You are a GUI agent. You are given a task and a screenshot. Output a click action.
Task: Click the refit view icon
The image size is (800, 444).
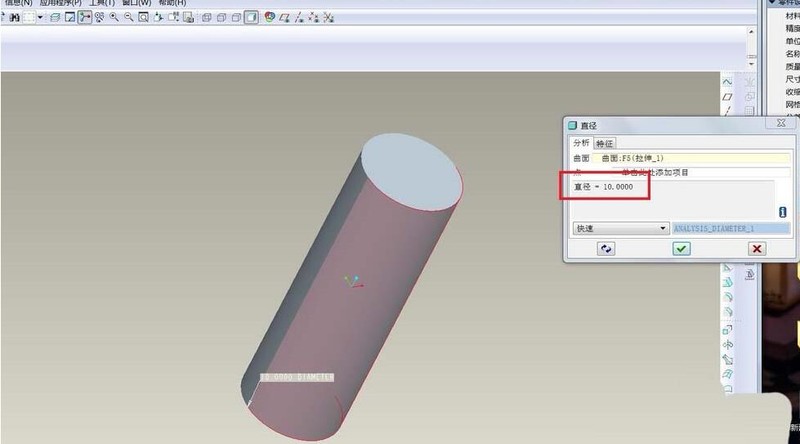[143, 17]
